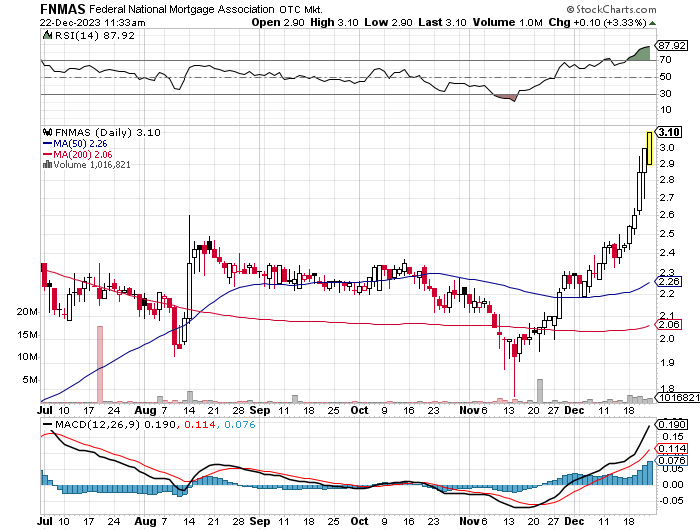This screenshot has width=700, height=530.
Task: Click the volume bars legend icon
Action: [x=47, y=165]
